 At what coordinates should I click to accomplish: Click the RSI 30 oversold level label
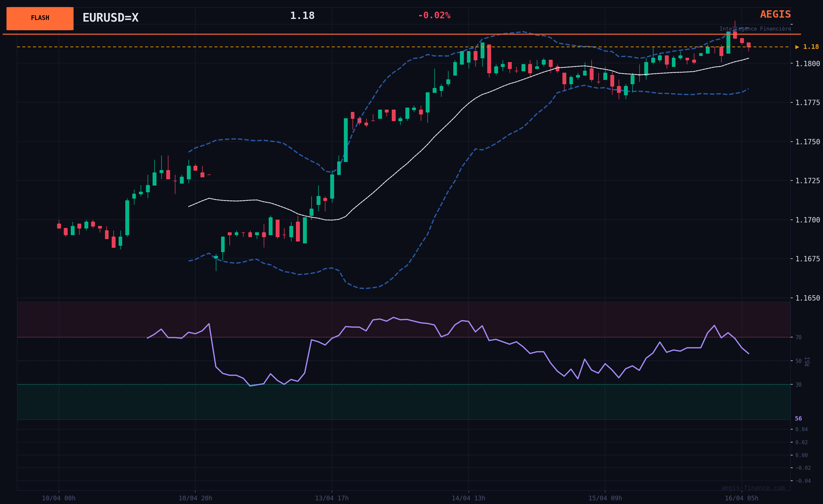pyautogui.click(x=798, y=385)
